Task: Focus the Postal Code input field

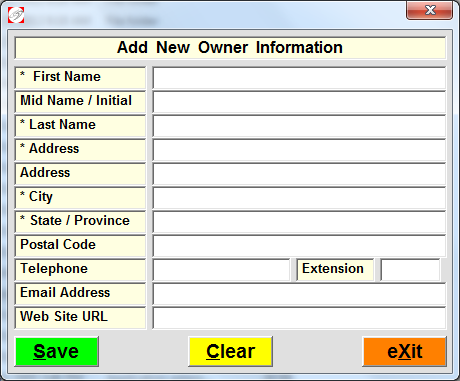Action: 299,246
